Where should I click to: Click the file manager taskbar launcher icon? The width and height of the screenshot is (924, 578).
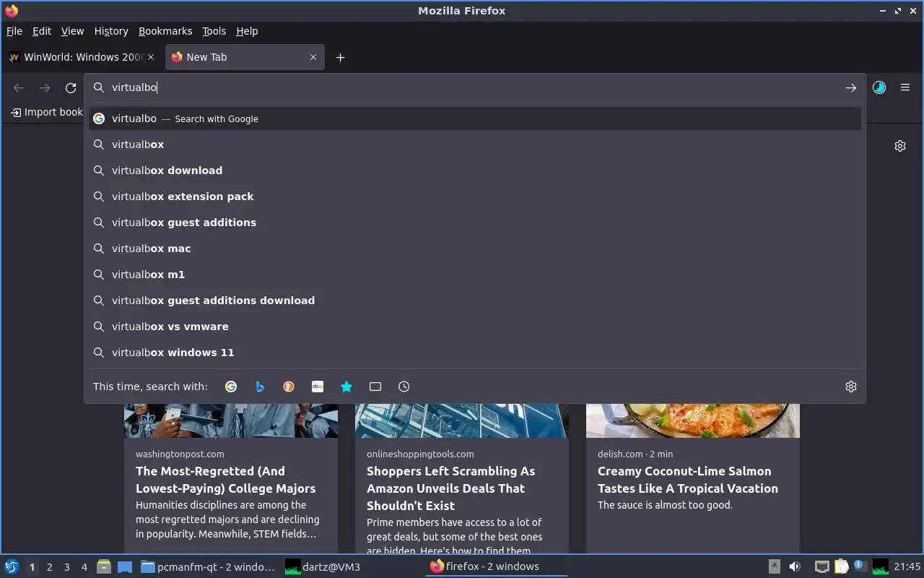click(104, 566)
